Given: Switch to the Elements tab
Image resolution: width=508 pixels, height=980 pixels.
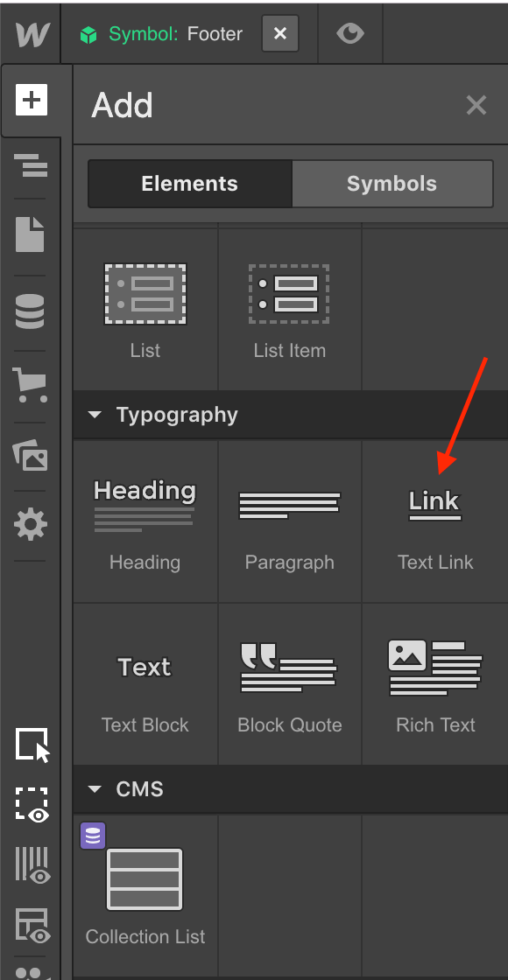Looking at the screenshot, I should click(x=189, y=184).
